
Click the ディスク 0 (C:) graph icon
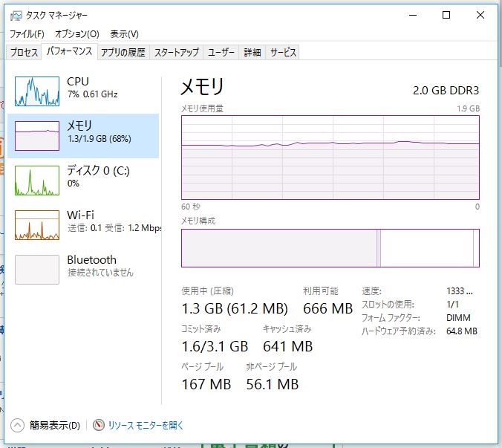point(36,181)
